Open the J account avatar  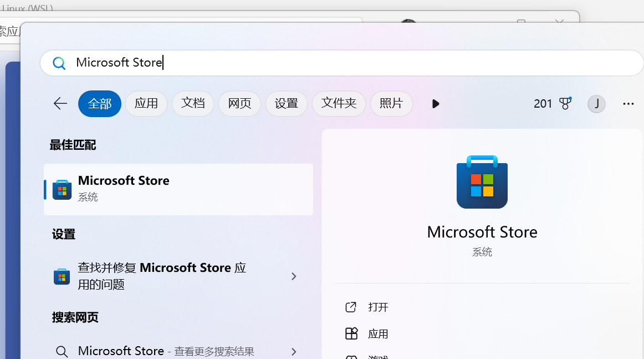596,104
